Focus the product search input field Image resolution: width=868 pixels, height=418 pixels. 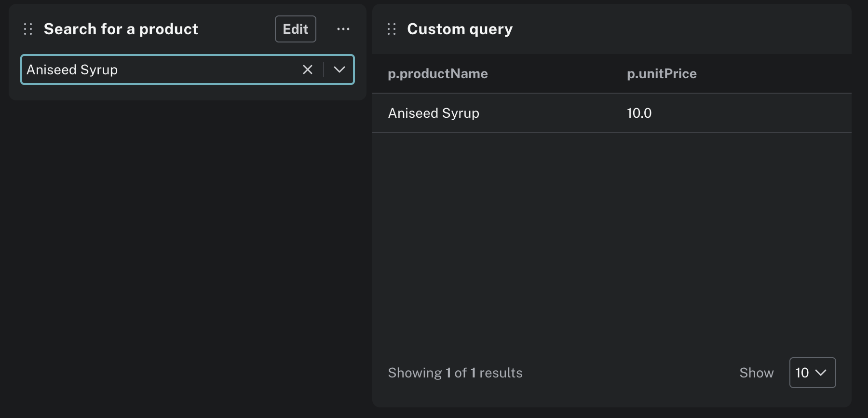click(159, 70)
